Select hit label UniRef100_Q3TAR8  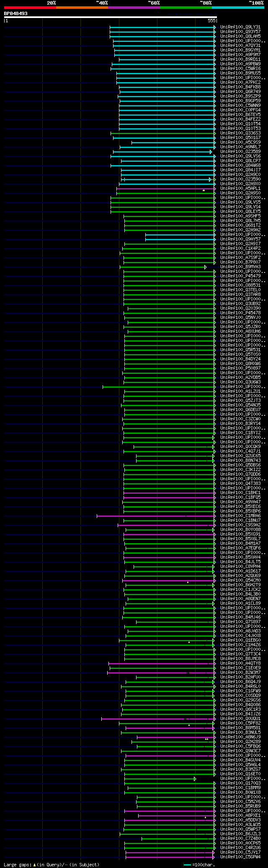(x=241, y=295)
